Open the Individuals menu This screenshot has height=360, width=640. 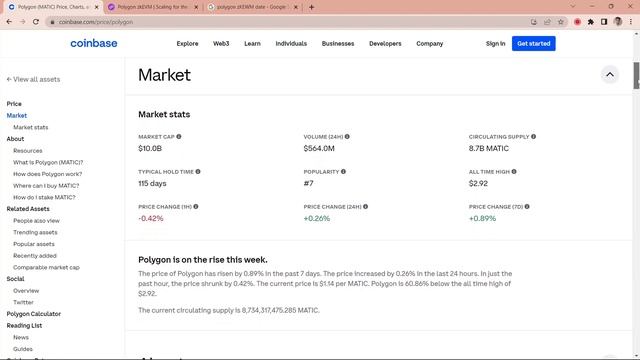pyautogui.click(x=291, y=44)
